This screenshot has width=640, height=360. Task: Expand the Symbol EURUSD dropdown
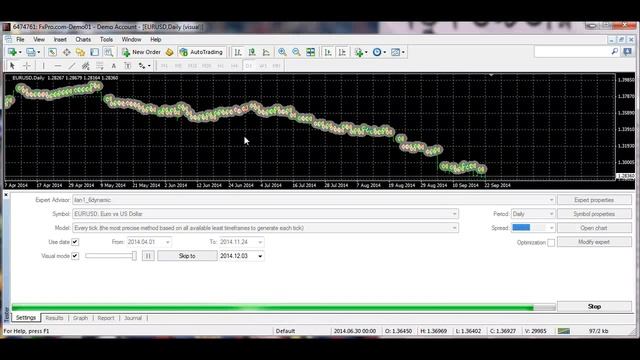[x=454, y=214]
